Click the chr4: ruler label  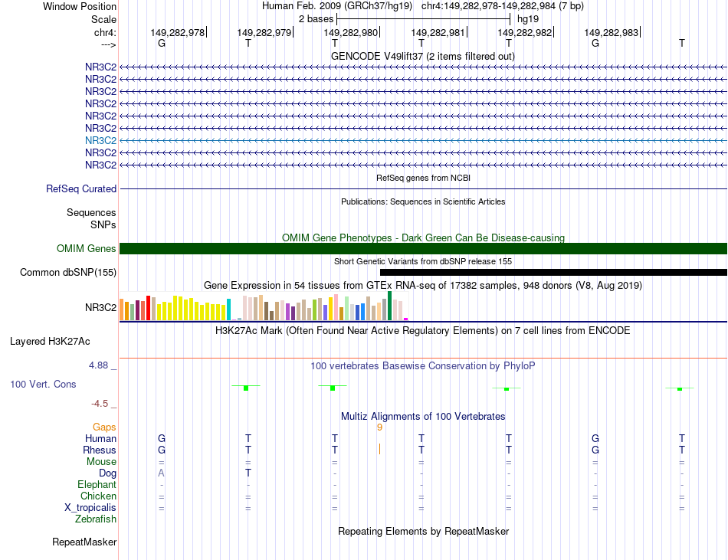[x=105, y=32]
